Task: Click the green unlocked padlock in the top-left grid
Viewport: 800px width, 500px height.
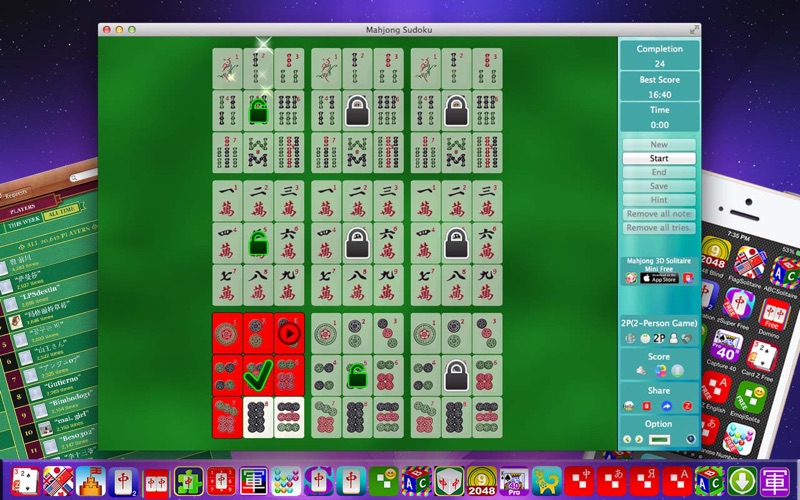Action: pyautogui.click(x=258, y=110)
